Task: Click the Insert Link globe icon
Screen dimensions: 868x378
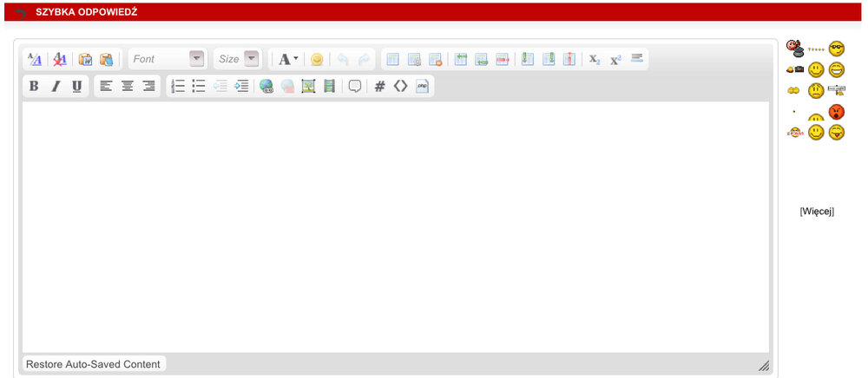Action: coord(266,86)
